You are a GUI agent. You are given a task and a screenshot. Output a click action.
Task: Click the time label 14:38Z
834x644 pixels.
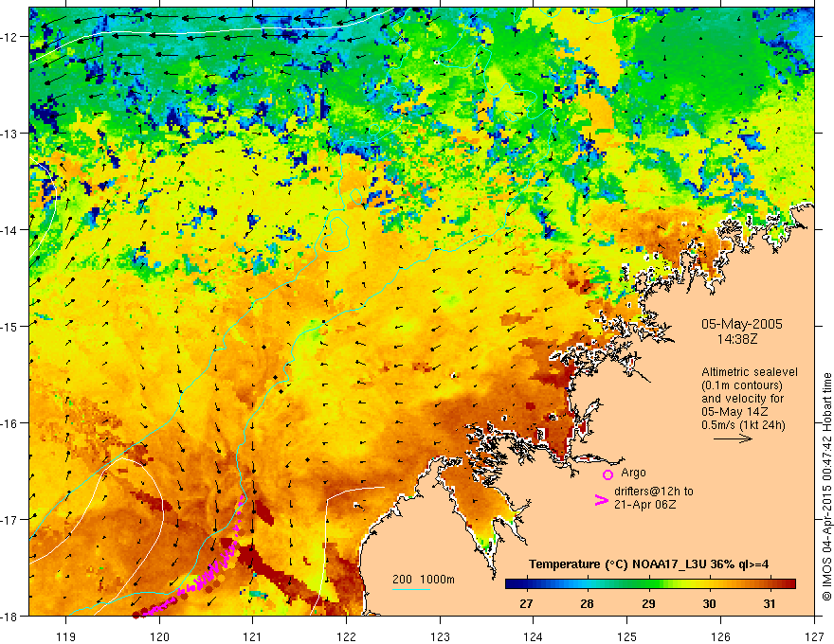pos(737,338)
